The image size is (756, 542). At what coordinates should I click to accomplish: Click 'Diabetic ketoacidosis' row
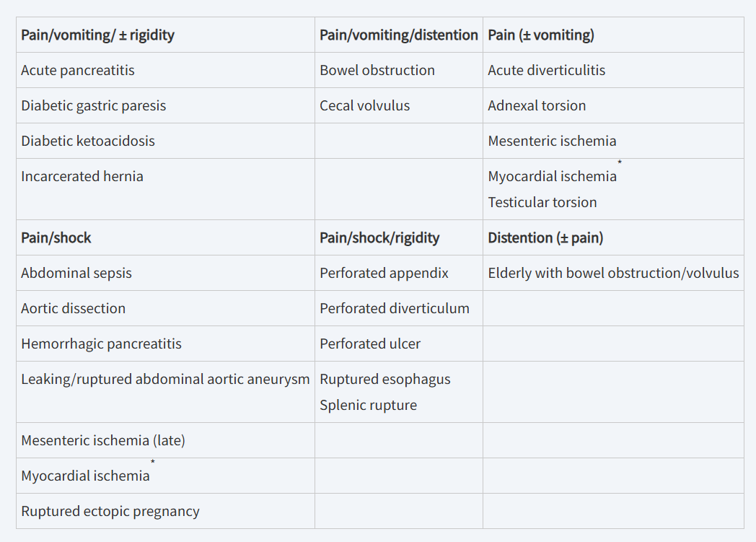165,141
